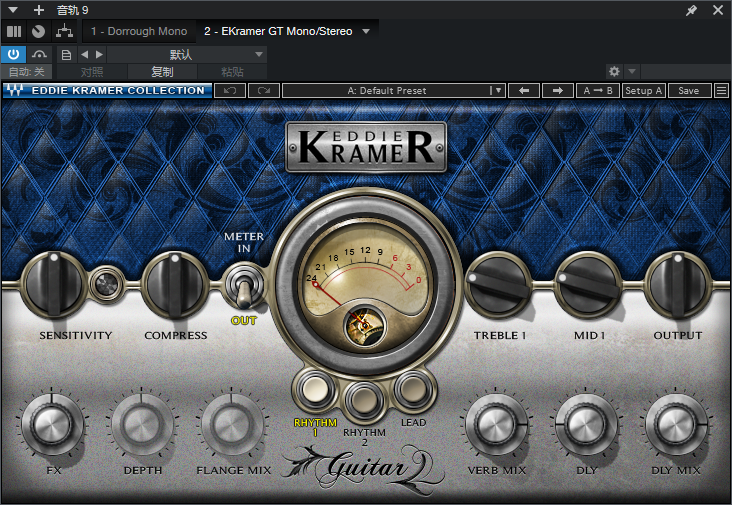
Task: Click the Eddie Kramer logo plate
Action: [366, 147]
